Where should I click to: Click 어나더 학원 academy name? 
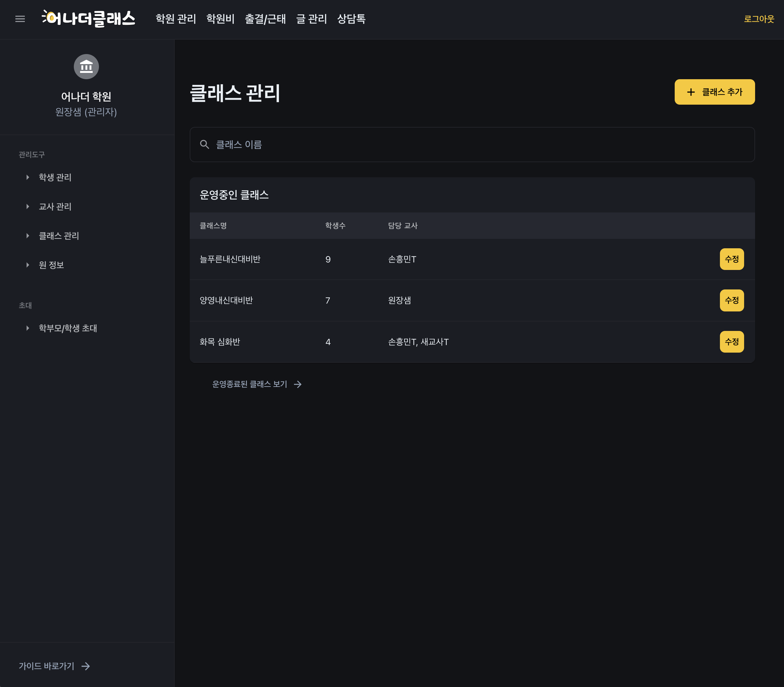click(x=86, y=96)
